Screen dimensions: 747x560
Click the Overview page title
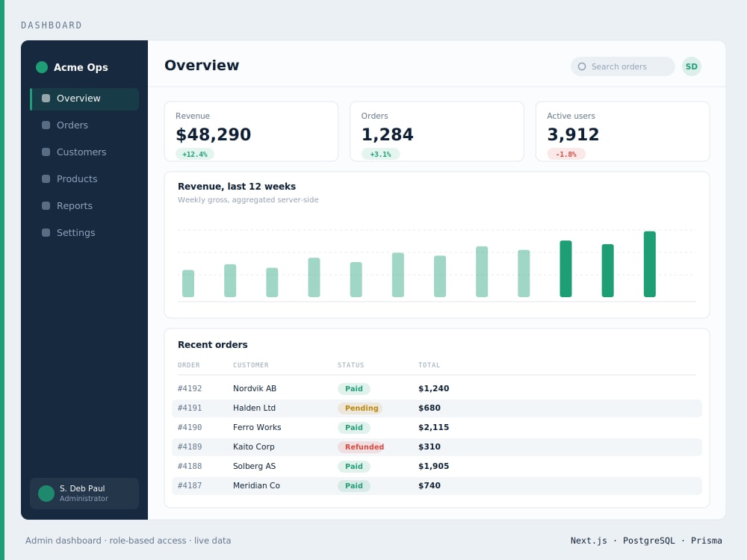202,65
